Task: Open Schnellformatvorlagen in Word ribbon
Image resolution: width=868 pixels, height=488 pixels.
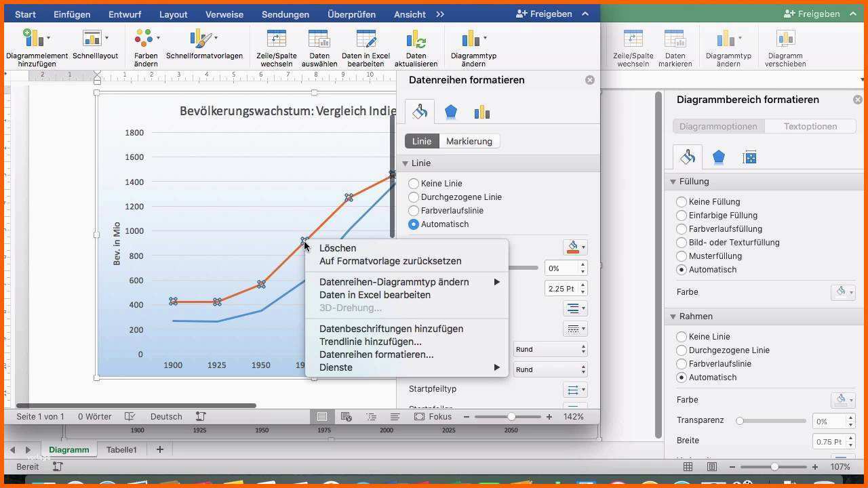Action: 204,45
